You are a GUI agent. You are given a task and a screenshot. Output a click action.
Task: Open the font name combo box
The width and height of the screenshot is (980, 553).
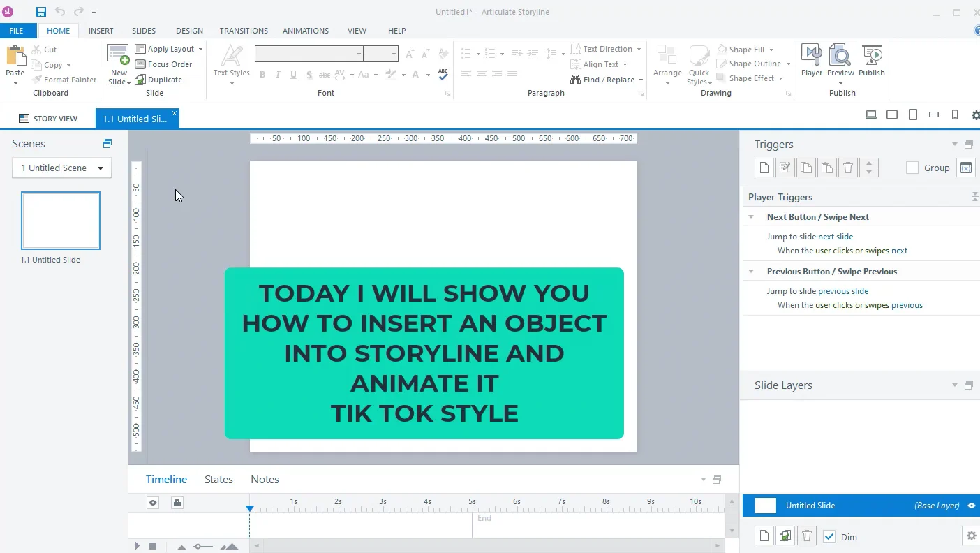(309, 54)
